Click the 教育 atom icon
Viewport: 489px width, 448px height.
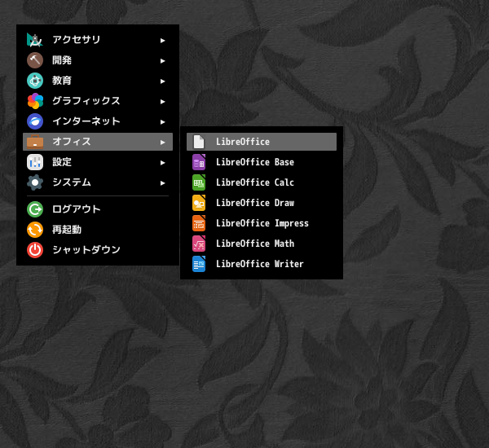coord(35,81)
